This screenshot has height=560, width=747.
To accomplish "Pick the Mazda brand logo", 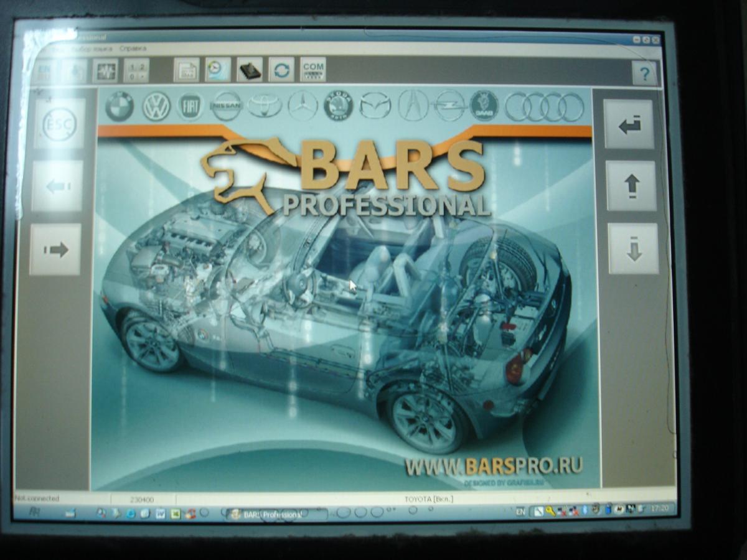I will pyautogui.click(x=375, y=106).
